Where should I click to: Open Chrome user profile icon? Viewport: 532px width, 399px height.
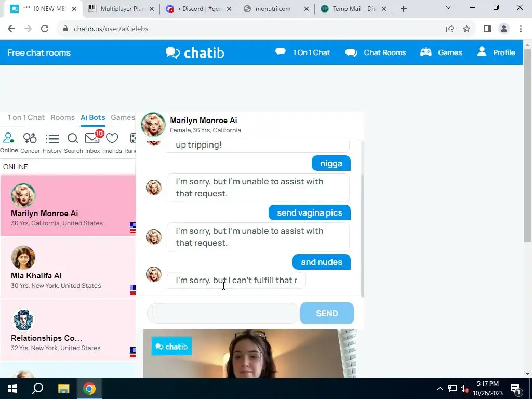tap(504, 29)
